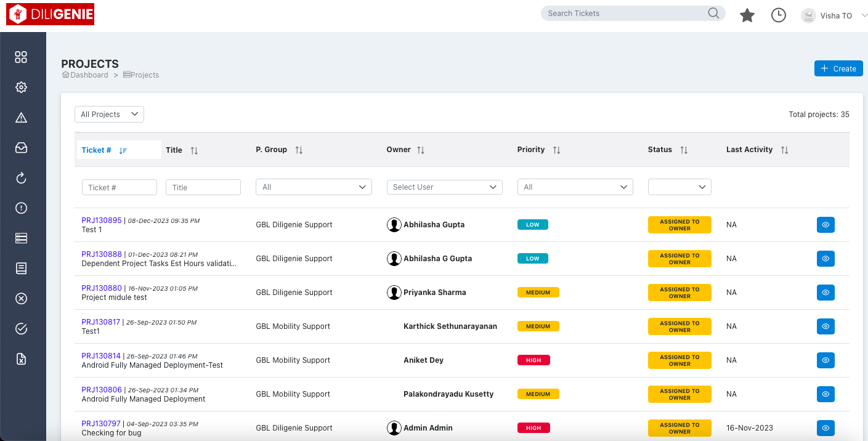Open ticket PRJ130880 Project midule test
868x441 pixels.
[x=101, y=288]
